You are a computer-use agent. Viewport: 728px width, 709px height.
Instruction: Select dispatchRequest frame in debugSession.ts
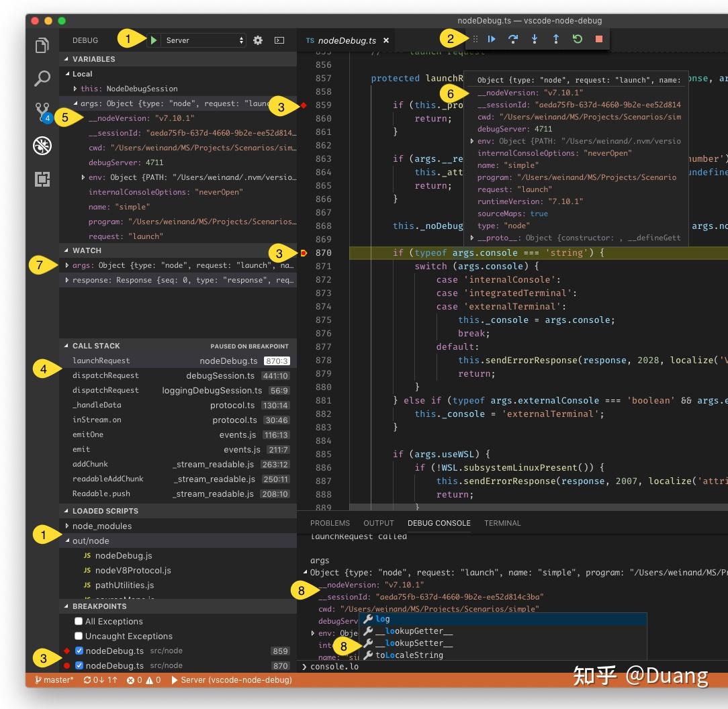click(178, 375)
